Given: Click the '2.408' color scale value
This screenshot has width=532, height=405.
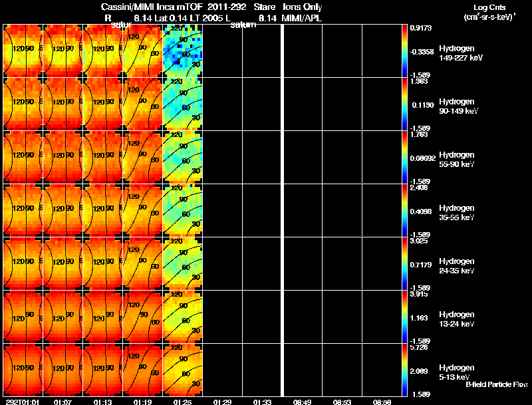Looking at the screenshot, I should coord(419,188).
